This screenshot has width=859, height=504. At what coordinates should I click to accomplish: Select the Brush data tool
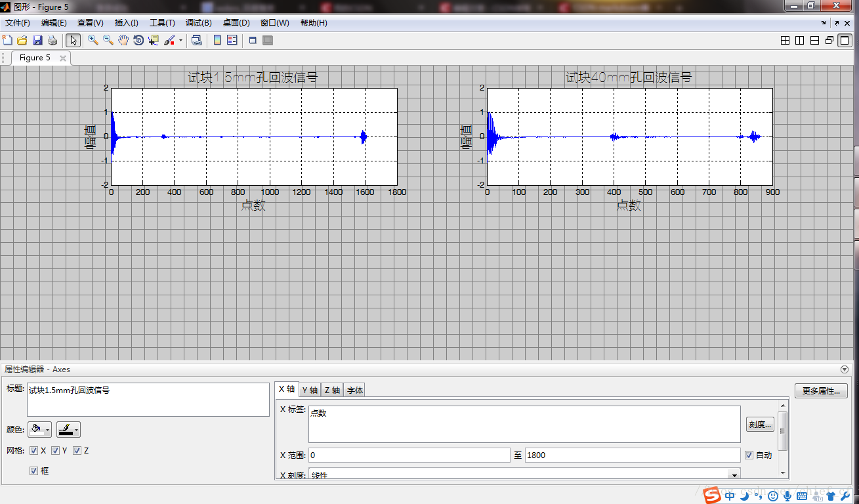click(x=169, y=41)
